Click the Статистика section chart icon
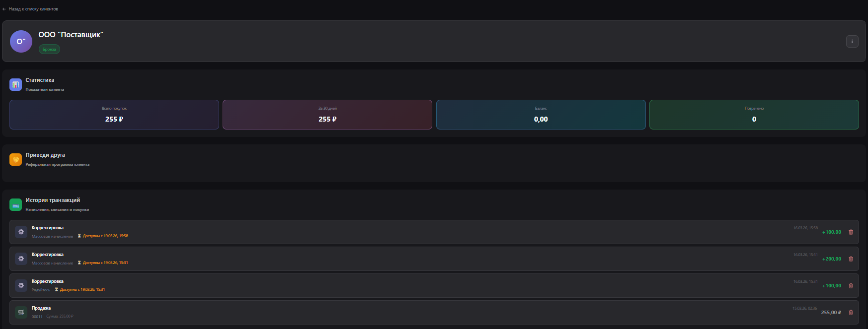868x329 pixels. 15,84
